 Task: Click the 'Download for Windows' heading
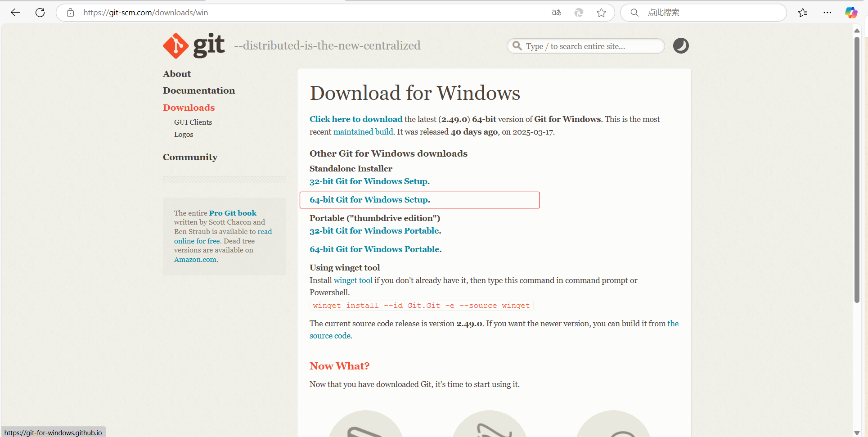click(415, 93)
